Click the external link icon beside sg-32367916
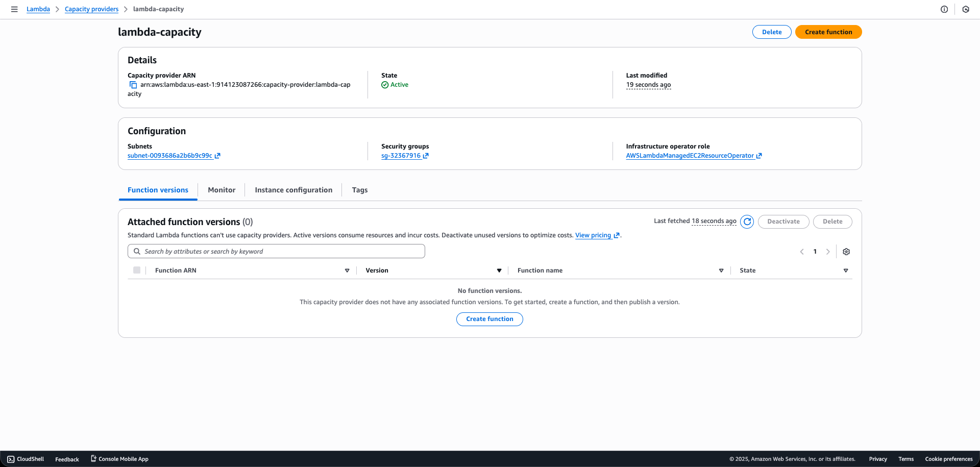The height and width of the screenshot is (467, 980). tap(425, 156)
